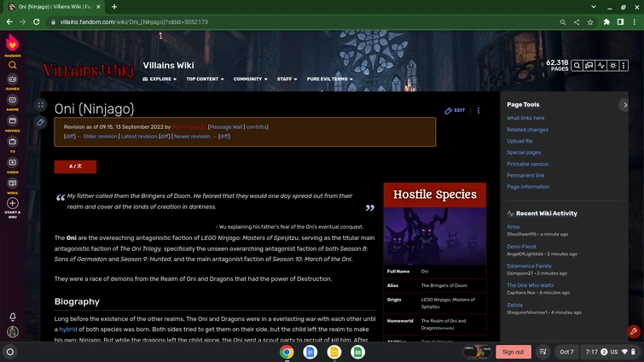Screen dimensions: 644x362
Task: Open Chrome extensions puzzle icon
Action: coord(606,22)
